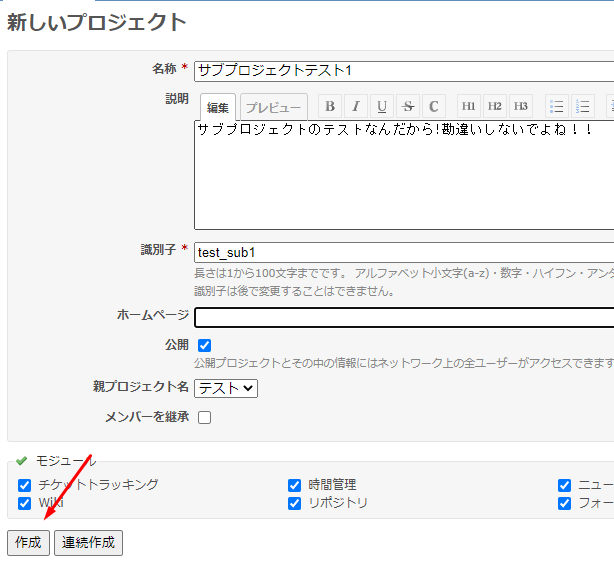Insert heading 1 with H1 button

[468, 106]
